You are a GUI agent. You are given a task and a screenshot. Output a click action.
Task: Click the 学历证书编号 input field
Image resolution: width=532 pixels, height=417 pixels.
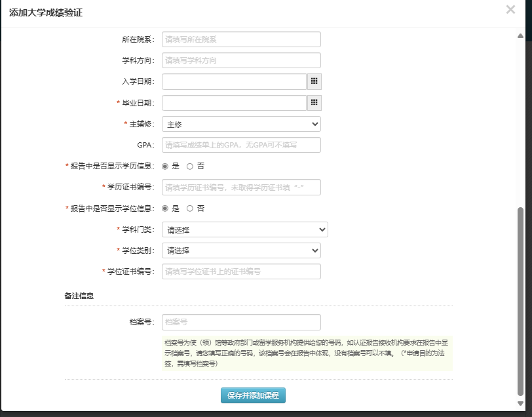tap(241, 188)
